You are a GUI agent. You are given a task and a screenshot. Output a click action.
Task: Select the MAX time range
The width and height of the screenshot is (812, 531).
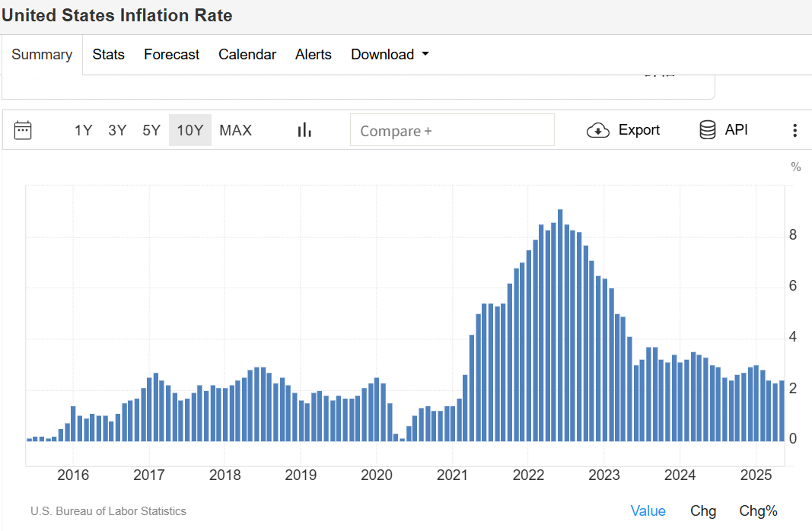point(236,130)
